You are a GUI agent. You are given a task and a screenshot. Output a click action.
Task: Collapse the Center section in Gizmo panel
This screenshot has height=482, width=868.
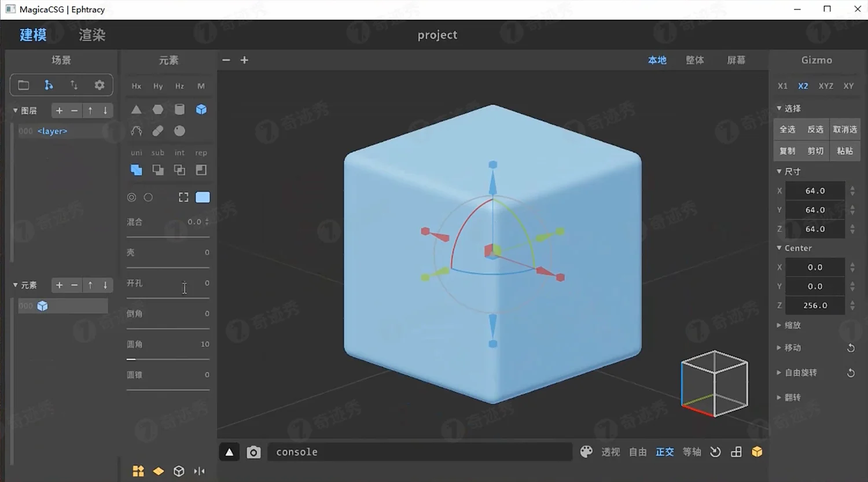(780, 248)
